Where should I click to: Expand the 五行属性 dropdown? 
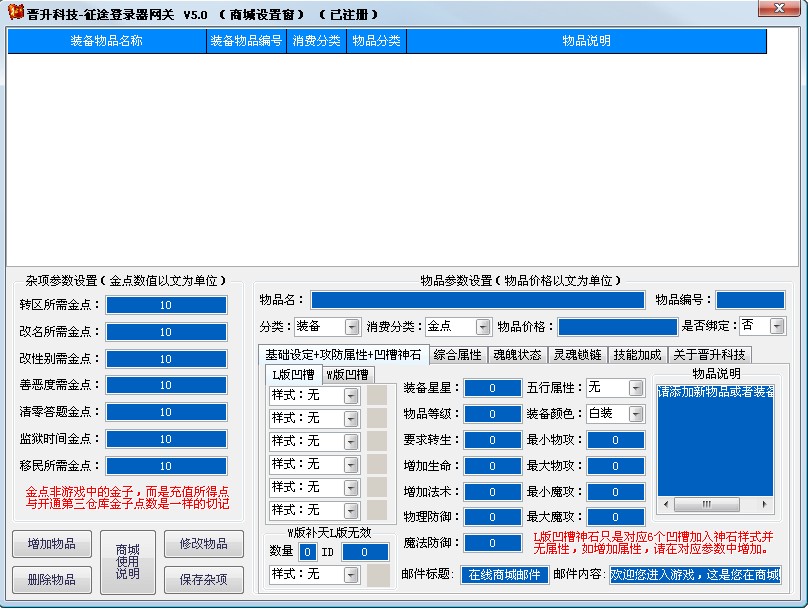pyautogui.click(x=636, y=387)
